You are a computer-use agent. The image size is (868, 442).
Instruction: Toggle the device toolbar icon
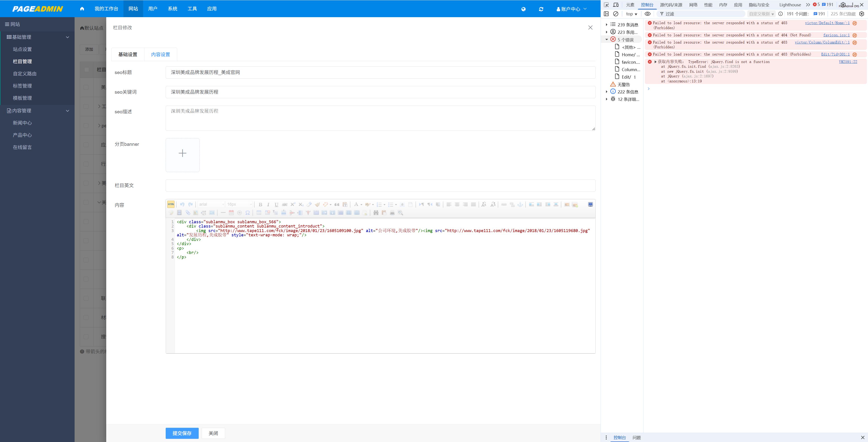pyautogui.click(x=616, y=5)
